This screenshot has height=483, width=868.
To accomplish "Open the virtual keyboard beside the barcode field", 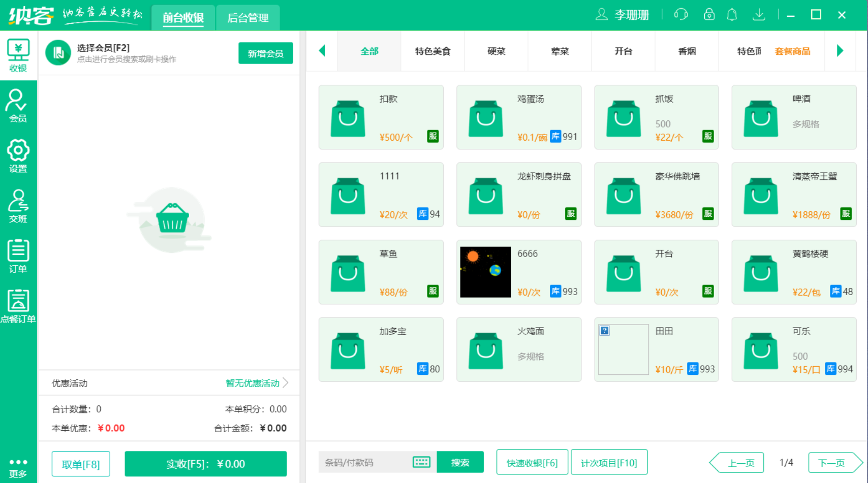I will tap(420, 462).
